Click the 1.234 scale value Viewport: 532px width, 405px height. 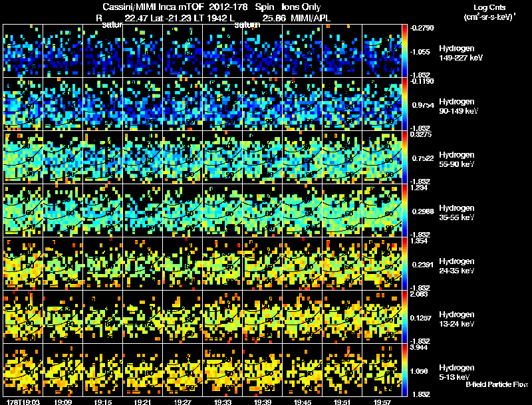coord(419,188)
